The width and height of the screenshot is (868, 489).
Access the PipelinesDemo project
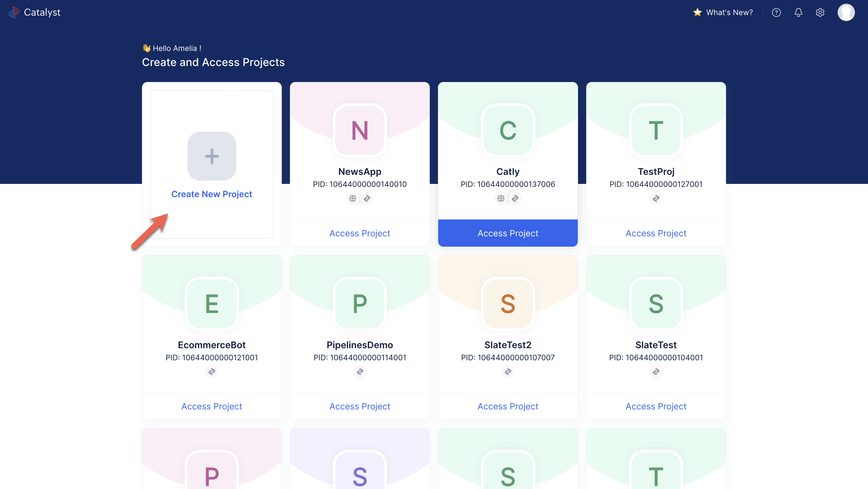click(x=360, y=406)
